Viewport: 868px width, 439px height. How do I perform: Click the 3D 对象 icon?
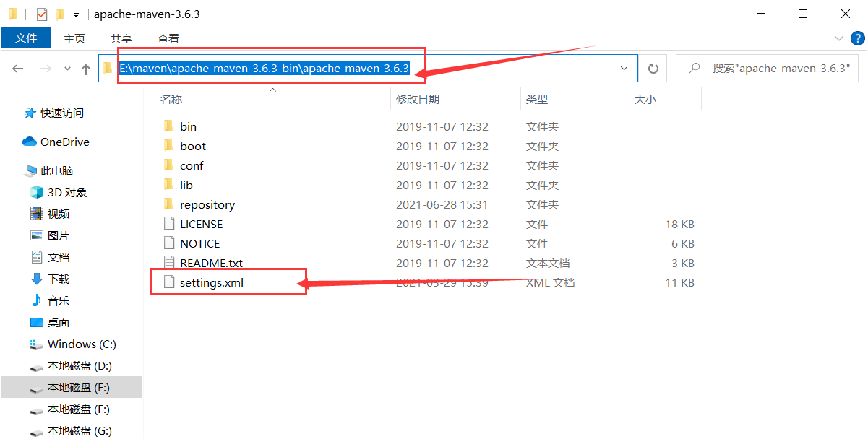pyautogui.click(x=37, y=192)
